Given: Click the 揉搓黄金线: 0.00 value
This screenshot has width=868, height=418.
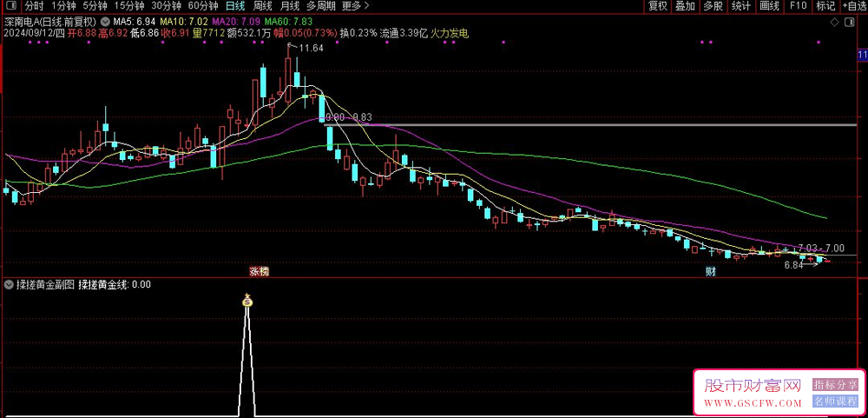Looking at the screenshot, I should pos(115,285).
